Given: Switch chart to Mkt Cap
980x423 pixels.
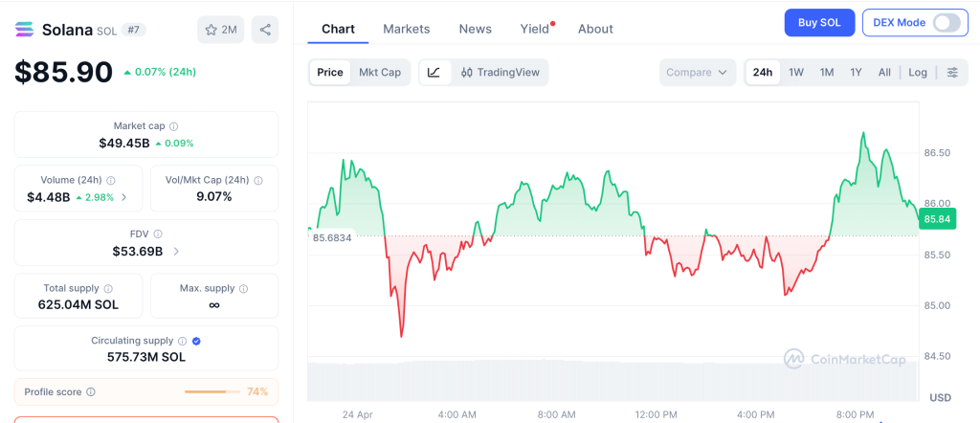Looking at the screenshot, I should tap(380, 73).
